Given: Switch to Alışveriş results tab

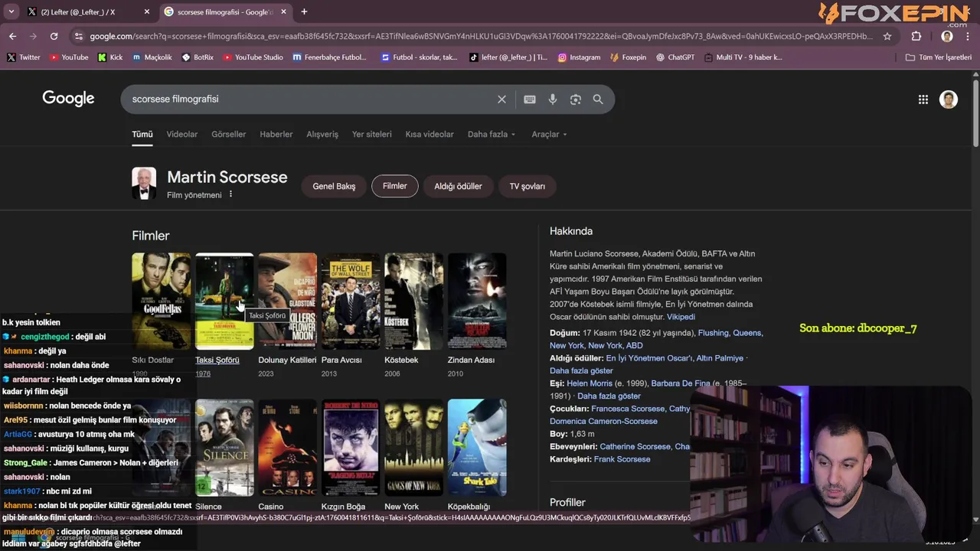Looking at the screenshot, I should [322, 134].
